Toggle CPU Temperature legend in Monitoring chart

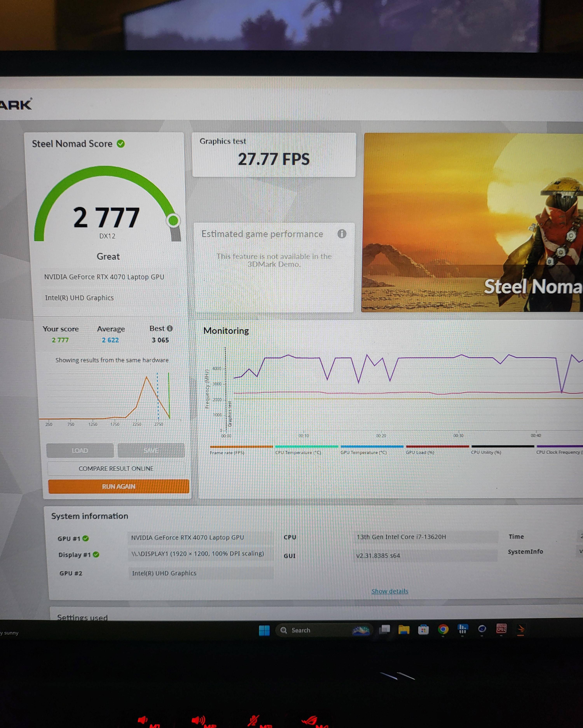click(298, 452)
